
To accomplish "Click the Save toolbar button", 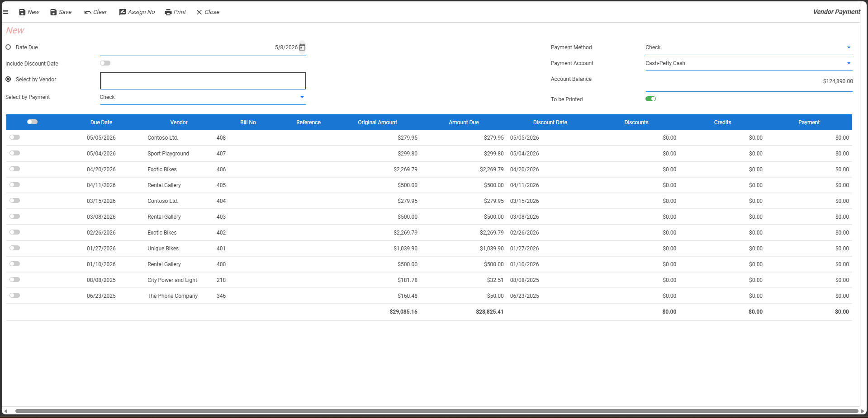I will (61, 12).
